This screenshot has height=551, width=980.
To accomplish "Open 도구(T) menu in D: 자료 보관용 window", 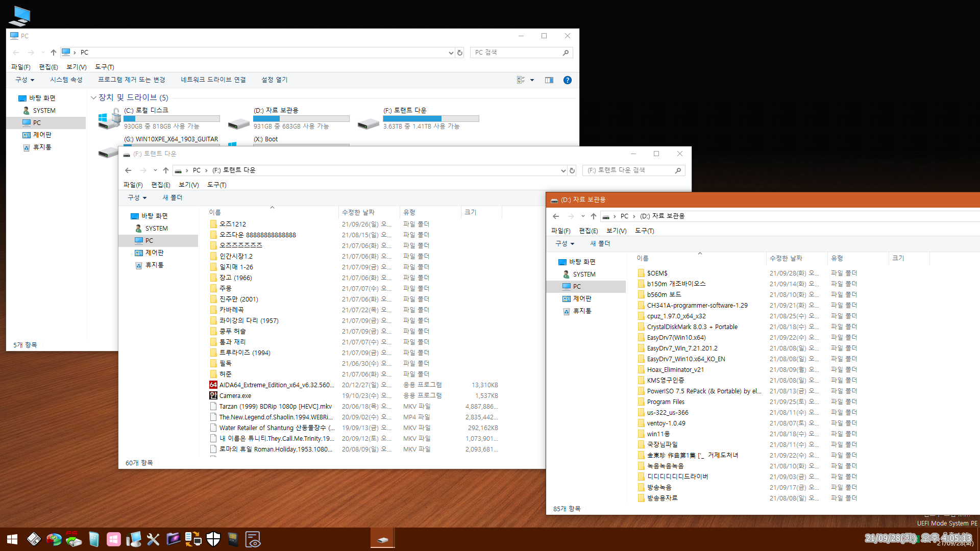I will point(644,231).
